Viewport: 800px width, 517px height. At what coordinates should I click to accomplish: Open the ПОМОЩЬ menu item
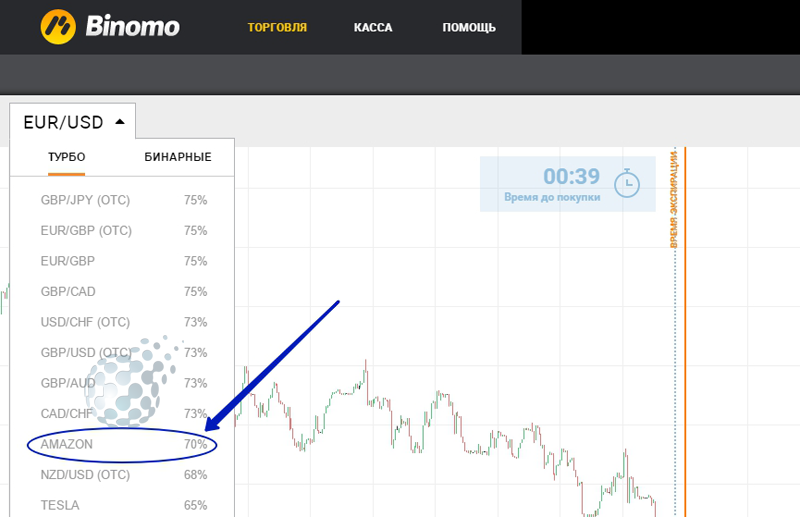click(x=469, y=28)
